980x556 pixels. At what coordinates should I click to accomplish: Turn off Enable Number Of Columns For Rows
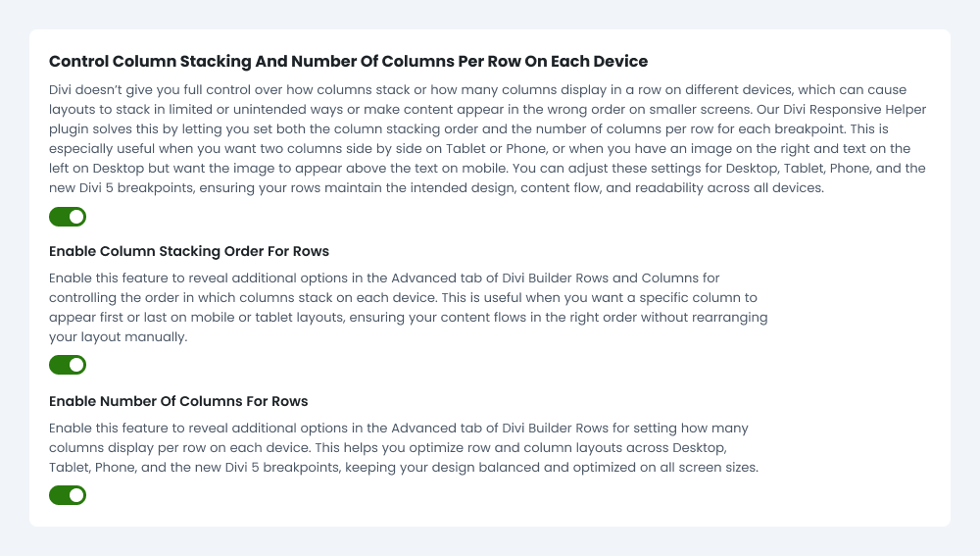pos(68,495)
